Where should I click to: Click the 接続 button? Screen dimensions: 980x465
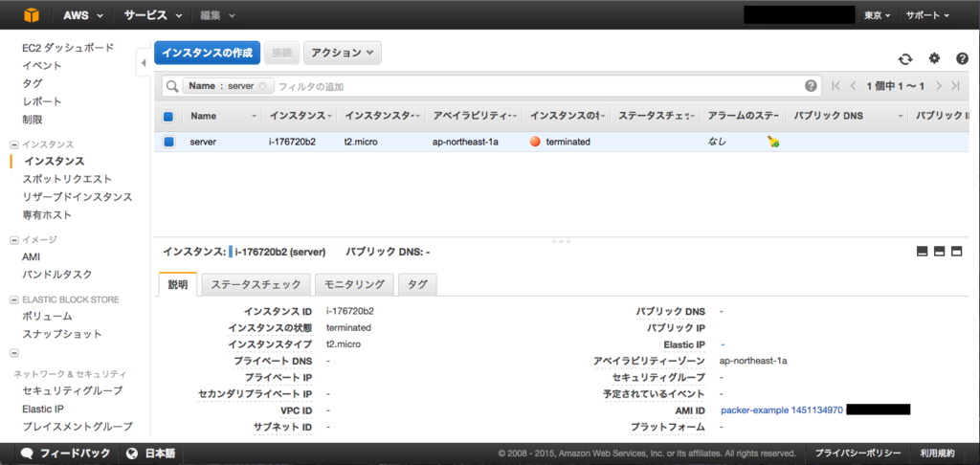click(282, 54)
